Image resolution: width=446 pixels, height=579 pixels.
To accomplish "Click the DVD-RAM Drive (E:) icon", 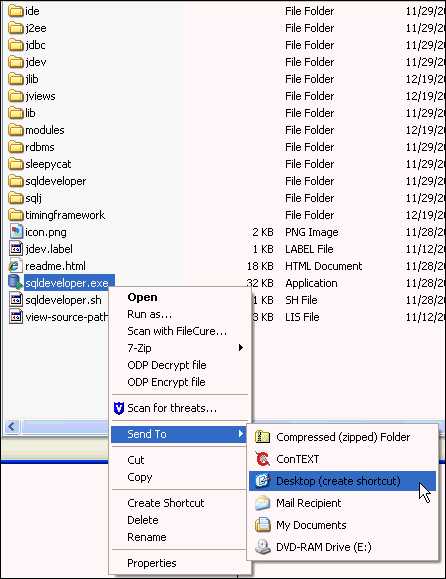I will coord(263,547).
